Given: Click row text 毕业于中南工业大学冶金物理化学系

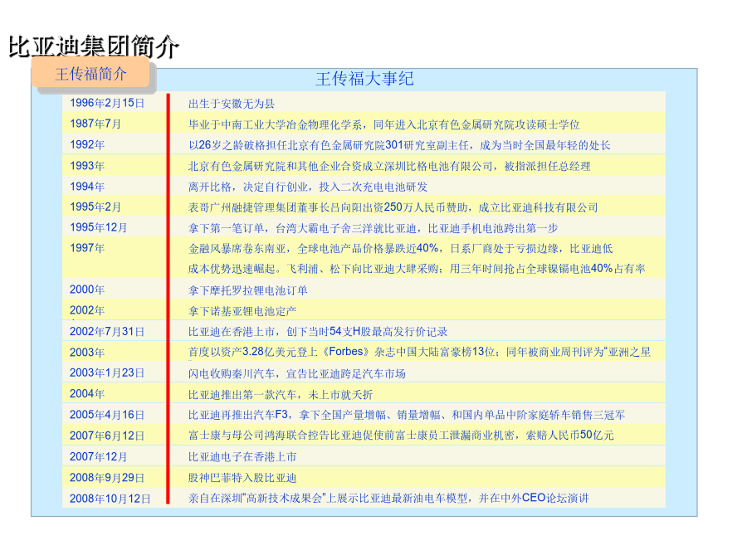Looking at the screenshot, I should pyautogui.click(x=275, y=124).
